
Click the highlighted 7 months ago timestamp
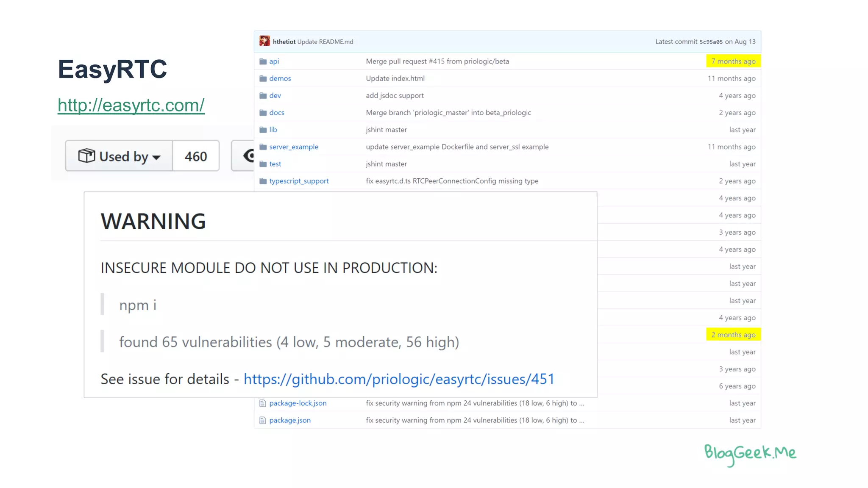click(733, 61)
